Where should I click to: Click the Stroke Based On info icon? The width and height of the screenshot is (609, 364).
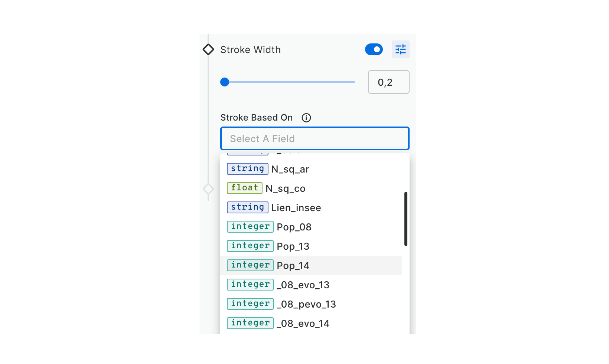coord(306,118)
